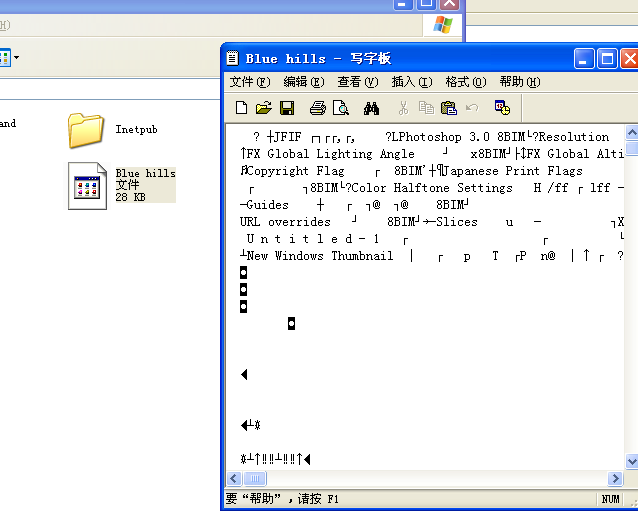Click the Find binoculars icon
The height and width of the screenshot is (511, 638).
(x=371, y=108)
